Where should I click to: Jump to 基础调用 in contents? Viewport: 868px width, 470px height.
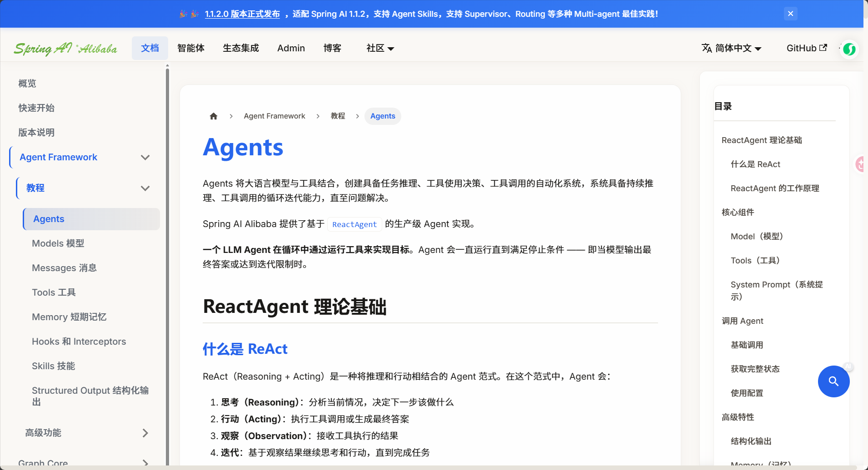pyautogui.click(x=747, y=345)
